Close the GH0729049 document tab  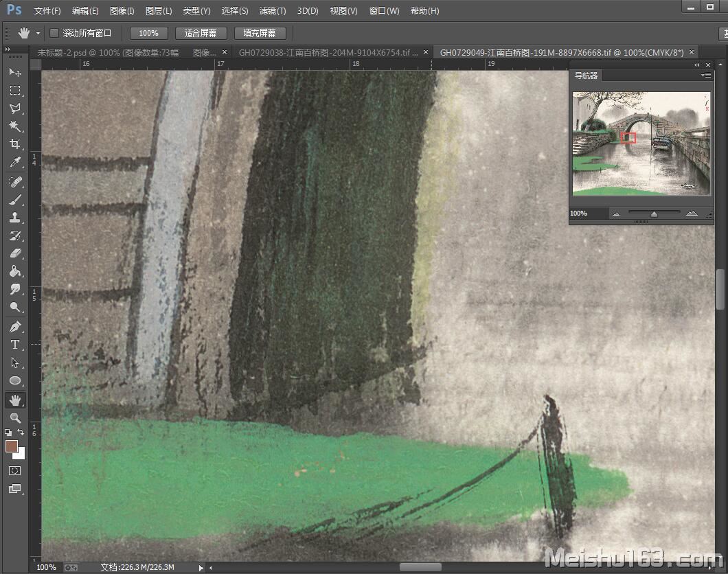[692, 52]
